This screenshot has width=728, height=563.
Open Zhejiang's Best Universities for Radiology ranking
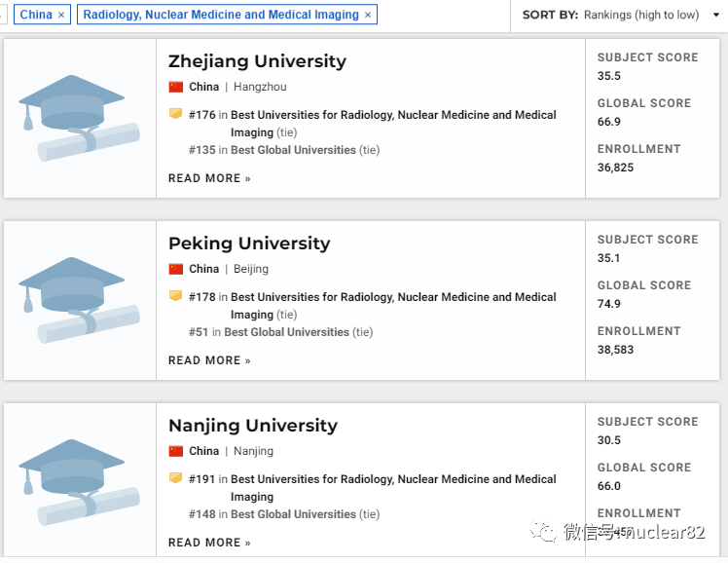point(393,124)
